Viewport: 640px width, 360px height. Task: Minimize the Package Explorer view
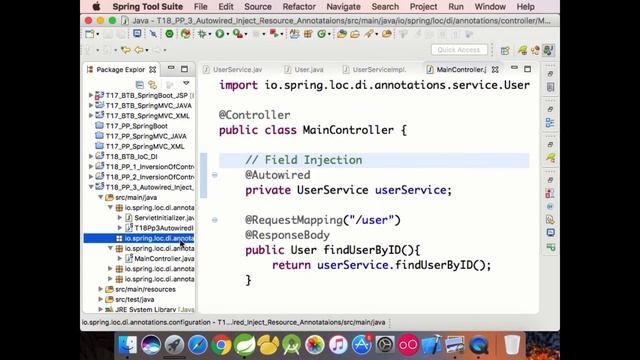tap(171, 68)
